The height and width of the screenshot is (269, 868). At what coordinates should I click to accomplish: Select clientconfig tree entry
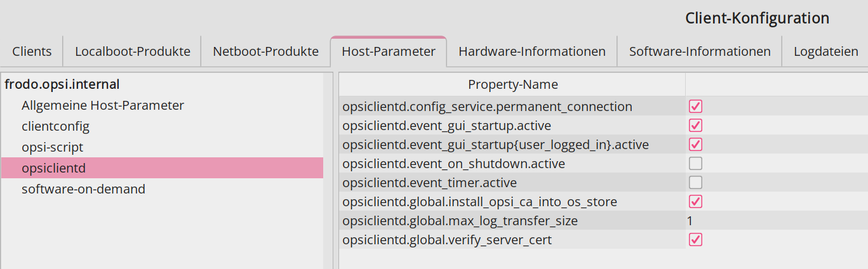pos(55,126)
